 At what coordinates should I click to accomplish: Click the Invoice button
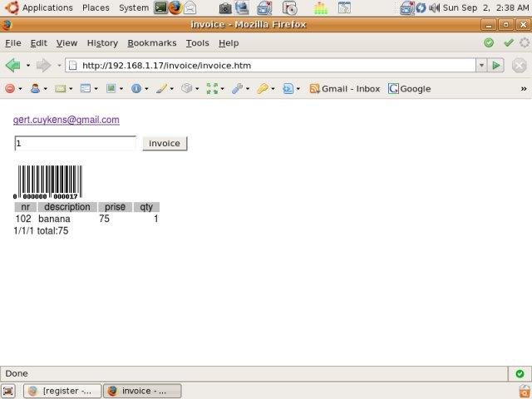[165, 143]
